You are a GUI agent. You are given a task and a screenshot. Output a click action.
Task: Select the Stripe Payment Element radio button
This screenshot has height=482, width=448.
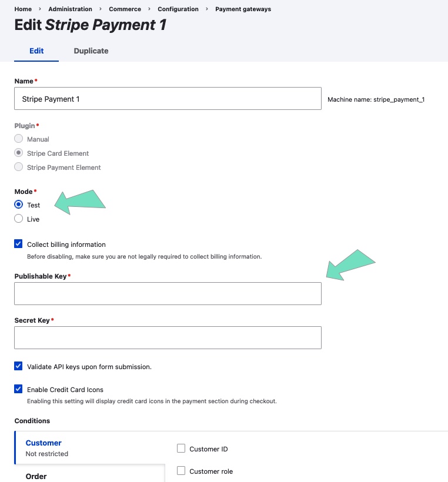pos(18,167)
